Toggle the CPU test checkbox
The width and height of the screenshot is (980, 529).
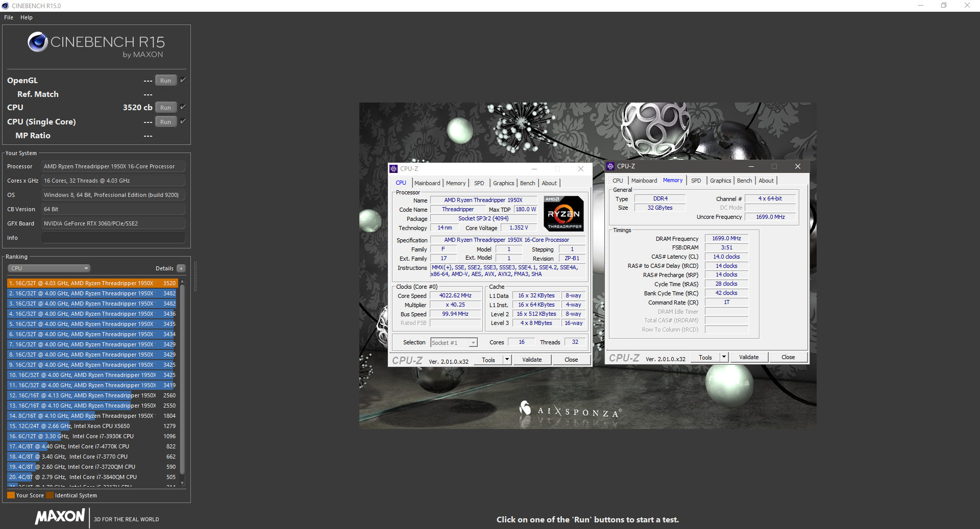click(183, 107)
